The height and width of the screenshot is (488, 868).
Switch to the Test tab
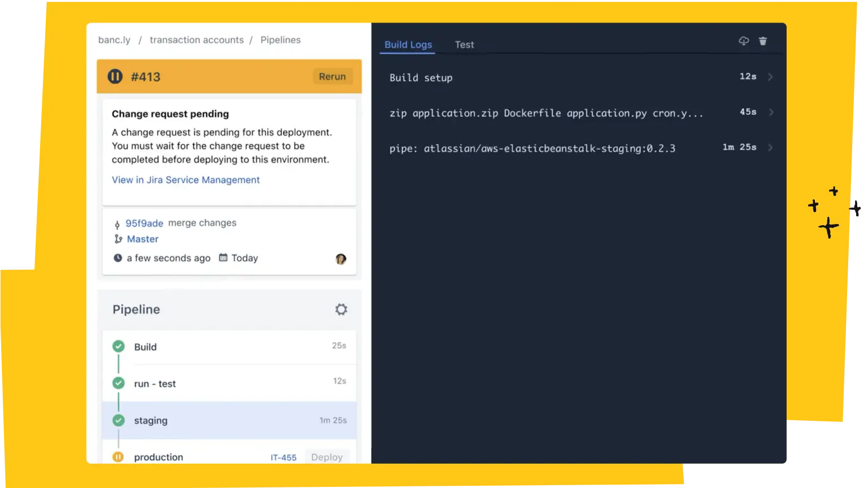coord(464,45)
